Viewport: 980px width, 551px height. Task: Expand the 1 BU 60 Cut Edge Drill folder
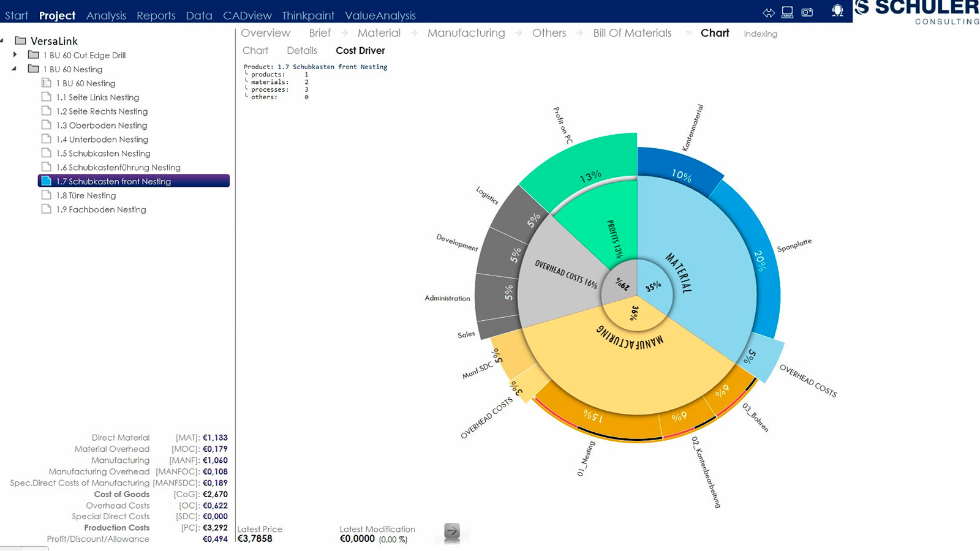pyautogui.click(x=15, y=54)
